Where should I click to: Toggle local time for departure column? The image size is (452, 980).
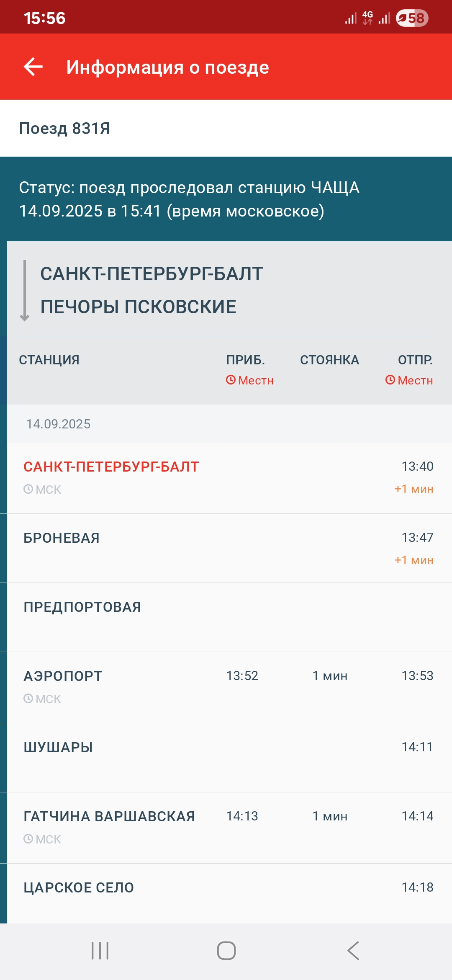[409, 380]
